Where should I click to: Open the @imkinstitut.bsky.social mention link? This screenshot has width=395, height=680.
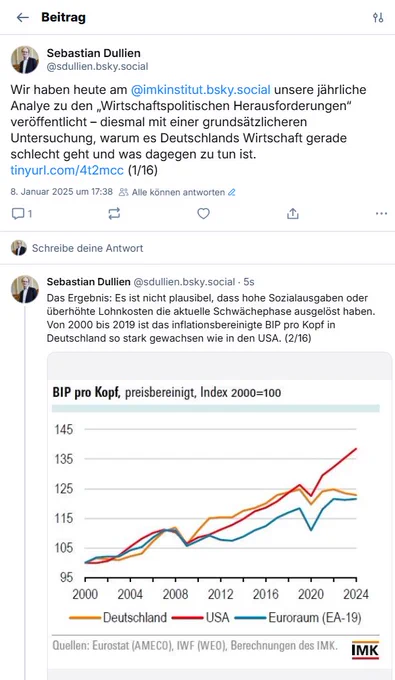coord(201,90)
